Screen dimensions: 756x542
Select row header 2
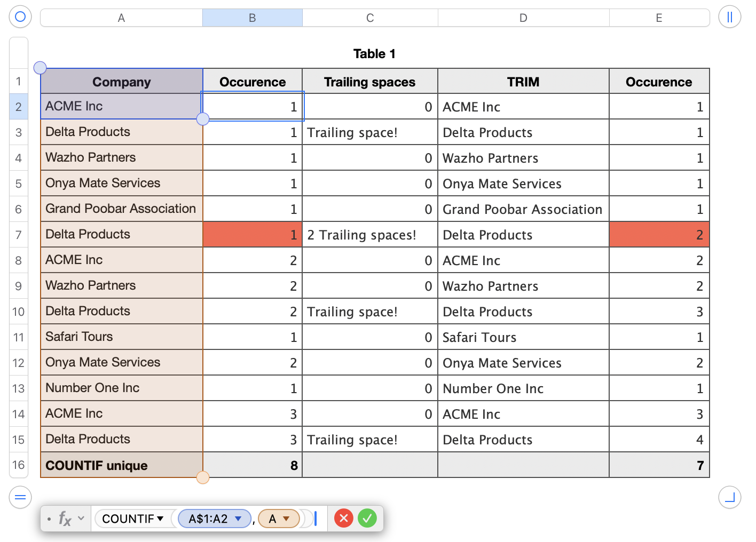[19, 107]
